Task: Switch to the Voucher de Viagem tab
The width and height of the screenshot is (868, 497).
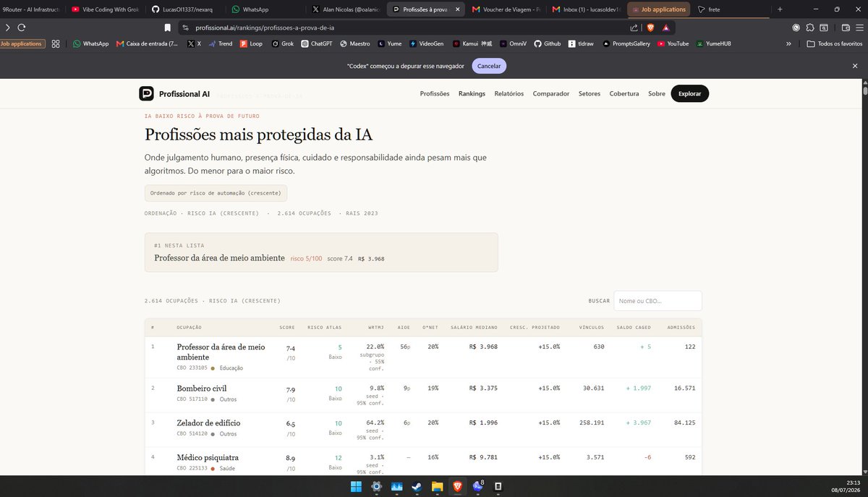Action: point(505,9)
